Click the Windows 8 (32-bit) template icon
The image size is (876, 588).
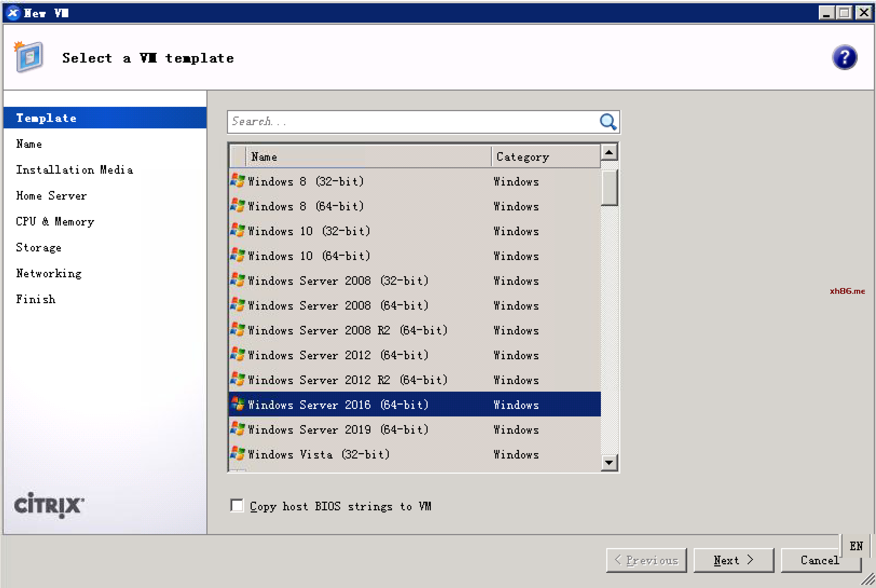[x=237, y=181]
